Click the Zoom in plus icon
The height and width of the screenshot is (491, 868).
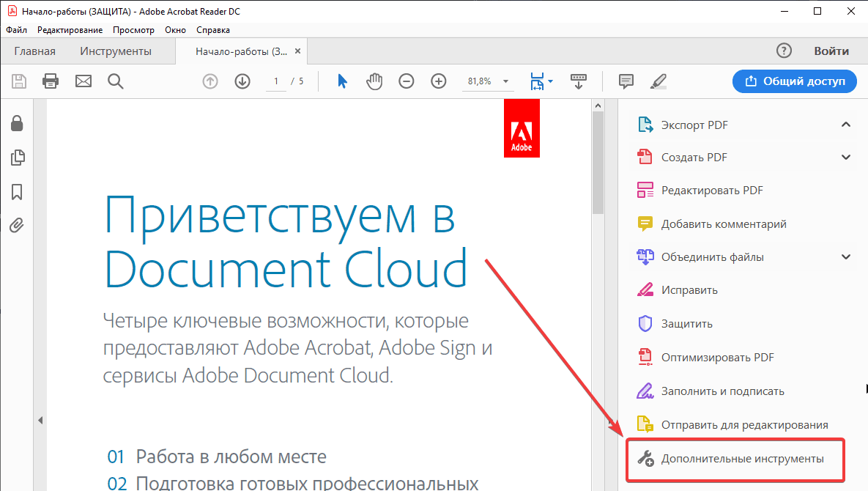pos(439,81)
